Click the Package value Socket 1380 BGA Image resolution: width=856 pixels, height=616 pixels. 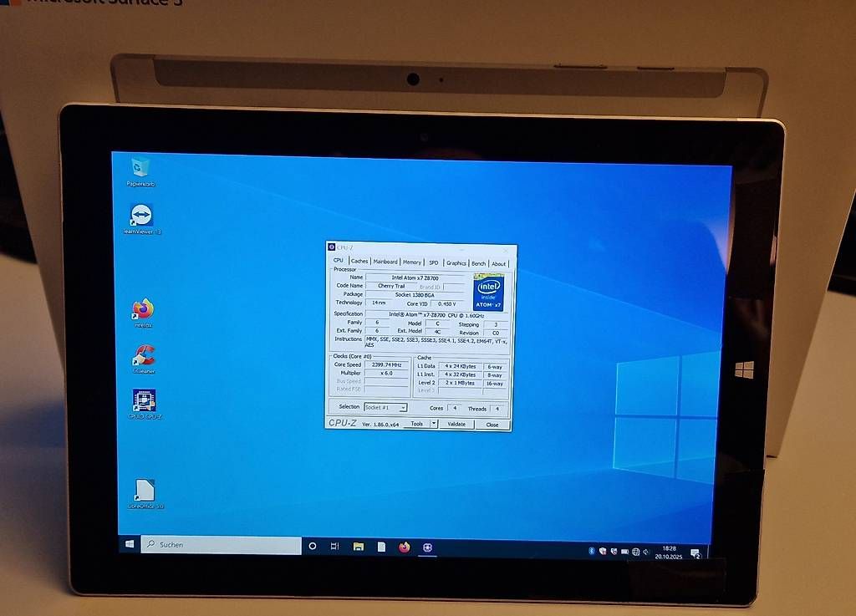[415, 295]
